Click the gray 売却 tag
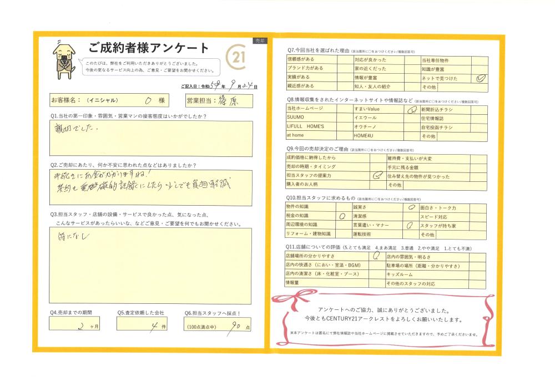This screenshot has width=555, height=392. [x=260, y=41]
